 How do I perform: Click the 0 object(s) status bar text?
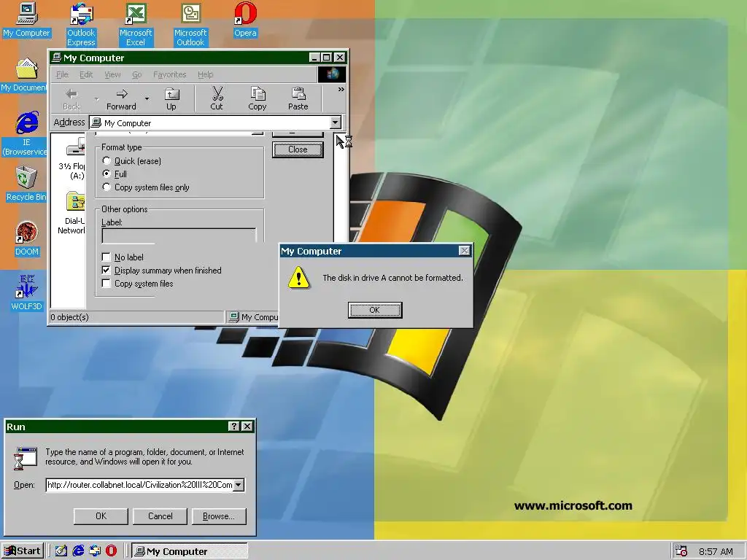tap(69, 317)
